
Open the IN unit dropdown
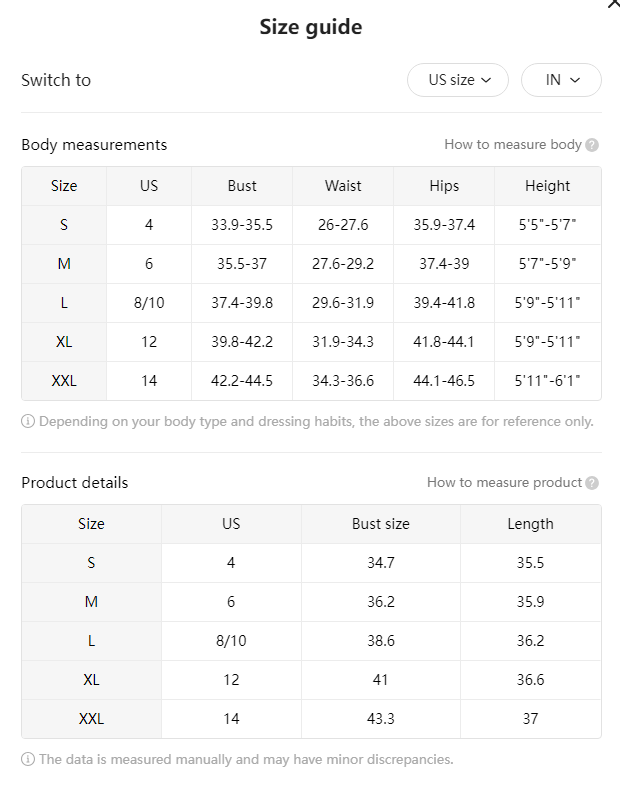561,80
